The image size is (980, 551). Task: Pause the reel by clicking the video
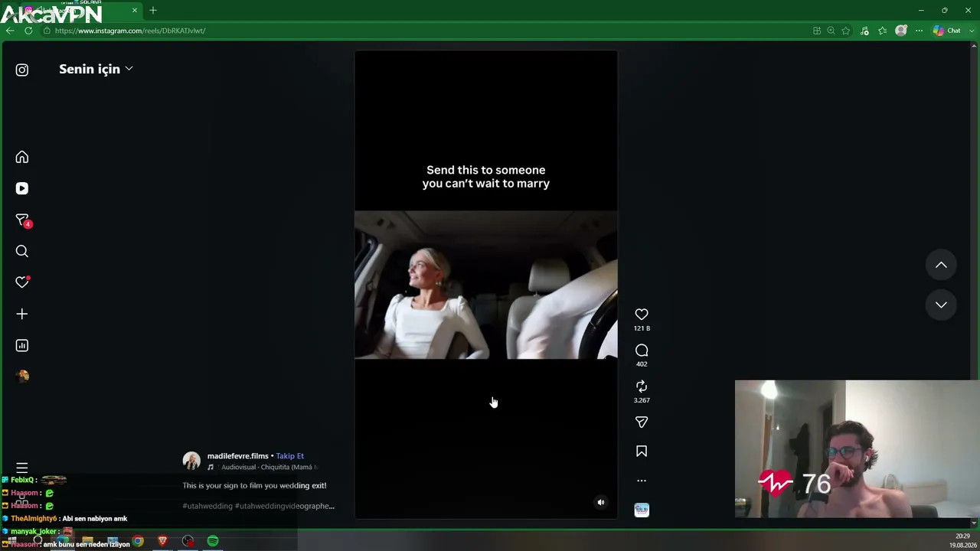[485, 285]
